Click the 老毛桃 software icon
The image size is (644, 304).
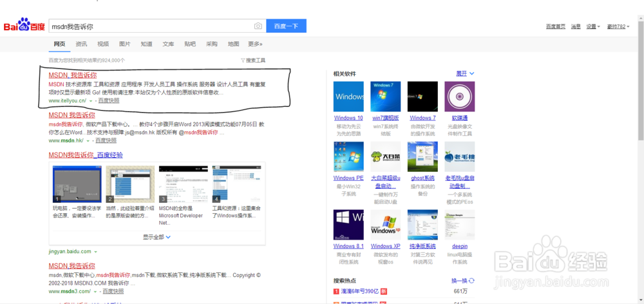click(460, 157)
